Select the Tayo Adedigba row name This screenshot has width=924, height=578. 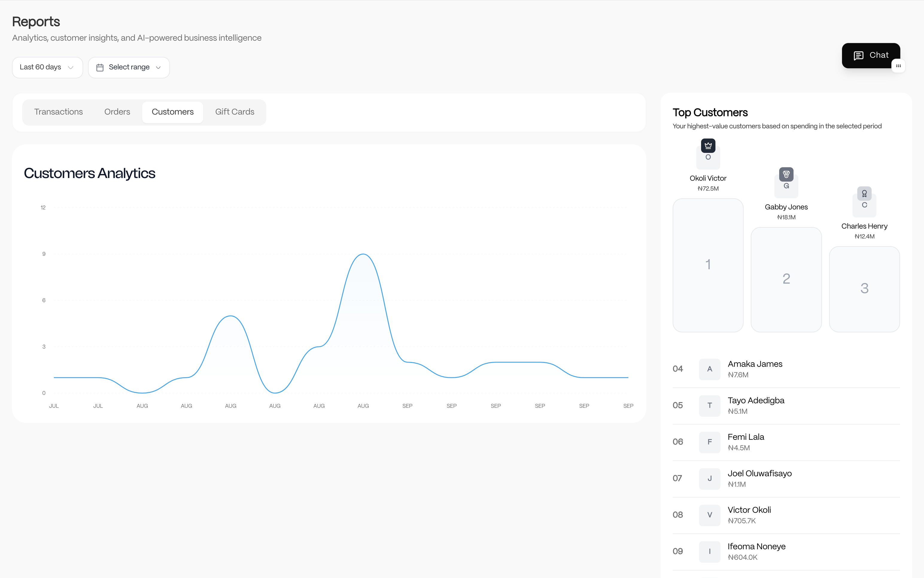click(756, 400)
